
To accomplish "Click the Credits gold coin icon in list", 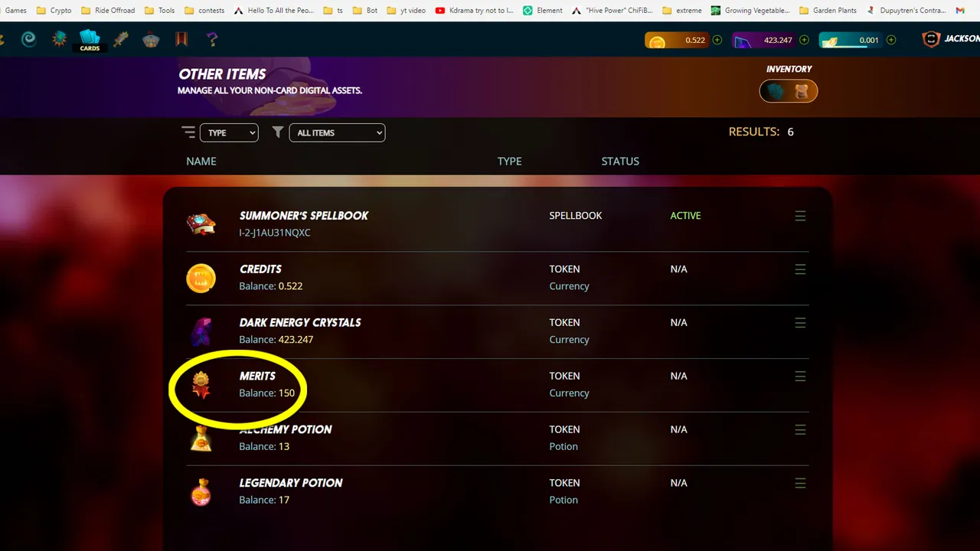I will [x=201, y=278].
